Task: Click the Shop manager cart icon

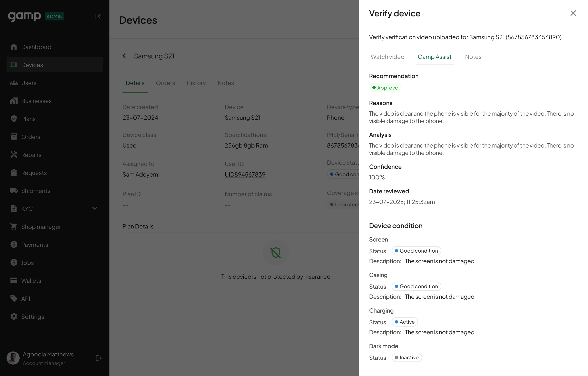Action: tap(14, 226)
